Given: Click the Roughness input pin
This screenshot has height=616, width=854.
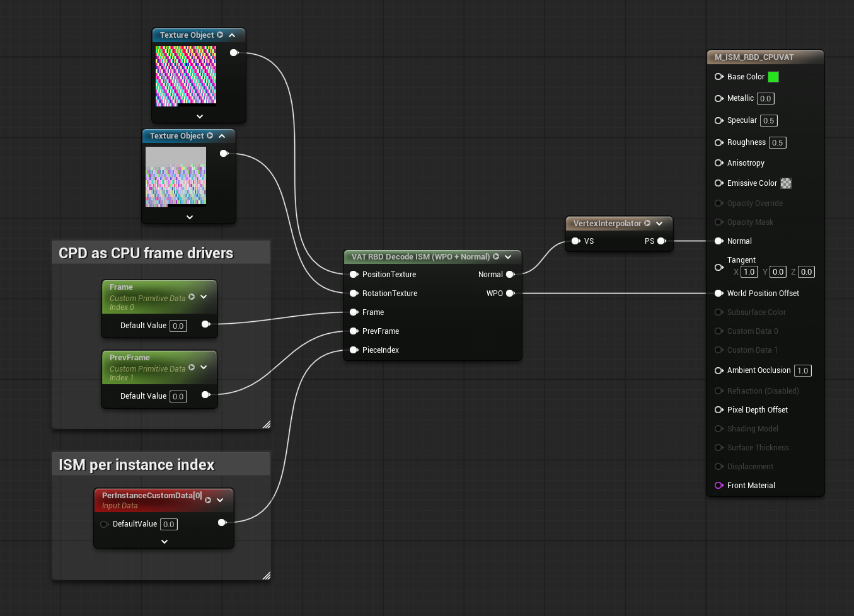Looking at the screenshot, I should click(718, 142).
